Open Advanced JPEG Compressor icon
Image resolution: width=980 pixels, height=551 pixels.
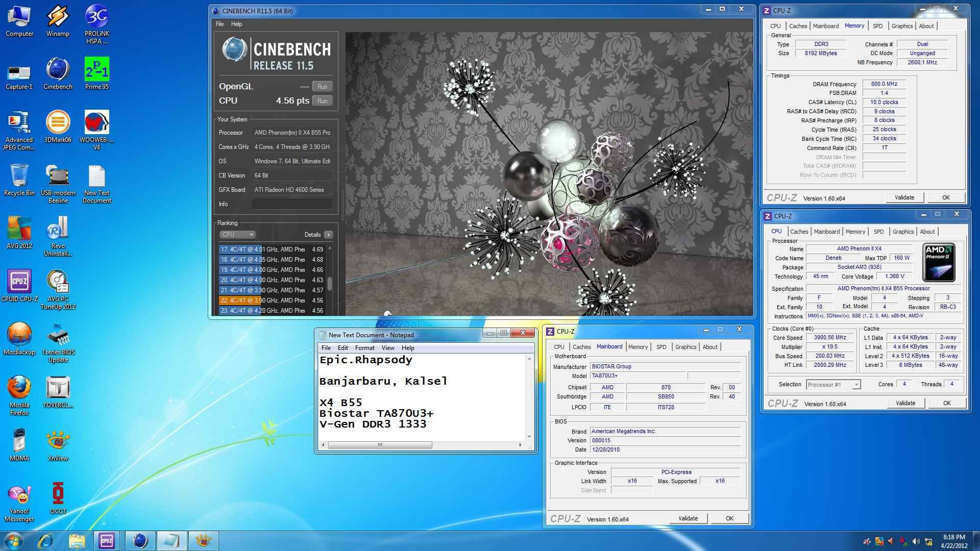coord(19,131)
